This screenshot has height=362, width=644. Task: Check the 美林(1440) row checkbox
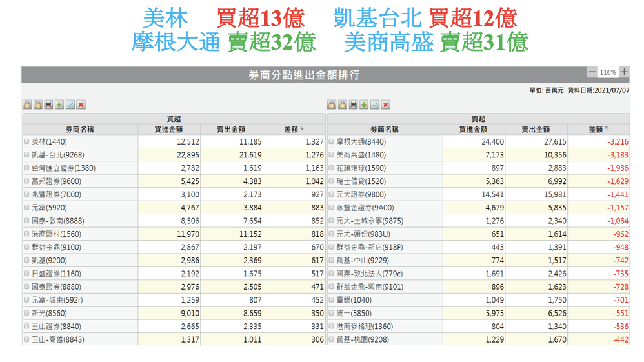(26, 141)
